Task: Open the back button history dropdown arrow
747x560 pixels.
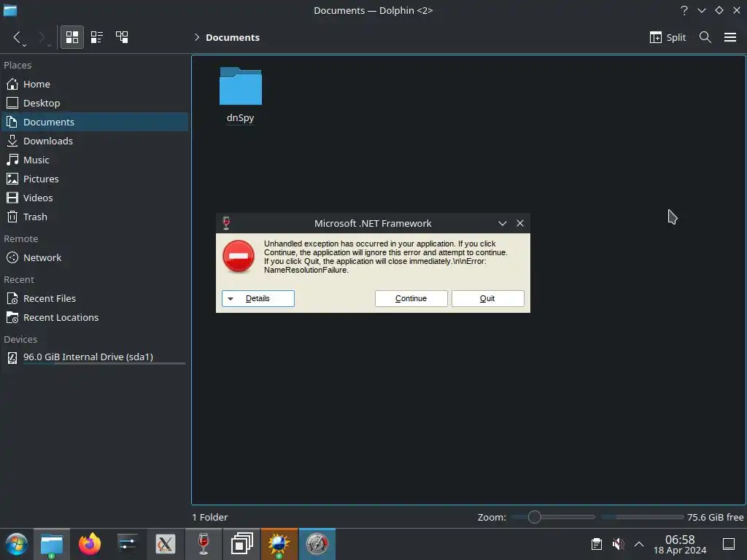Action: tap(24, 44)
